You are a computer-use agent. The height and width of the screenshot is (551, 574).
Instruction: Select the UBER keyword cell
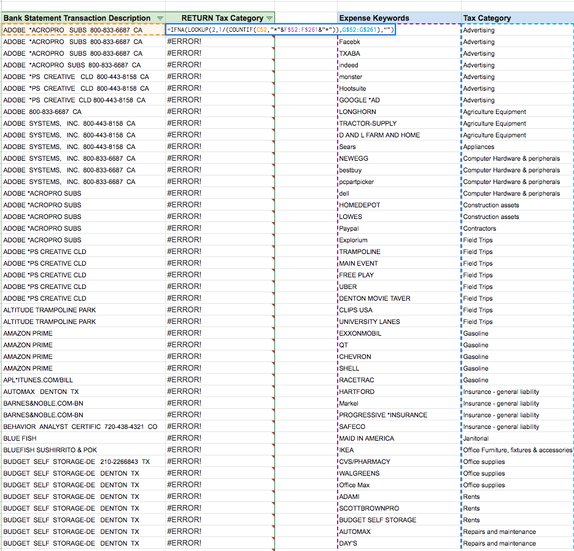coord(399,287)
